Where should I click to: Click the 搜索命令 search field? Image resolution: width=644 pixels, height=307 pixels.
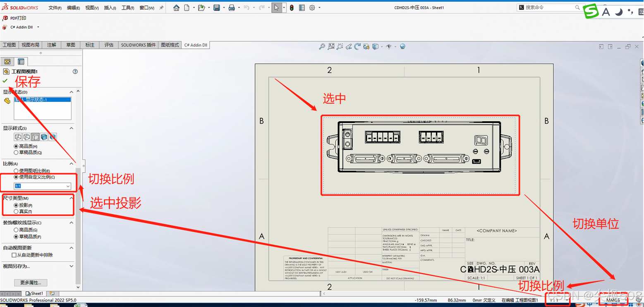point(549,7)
